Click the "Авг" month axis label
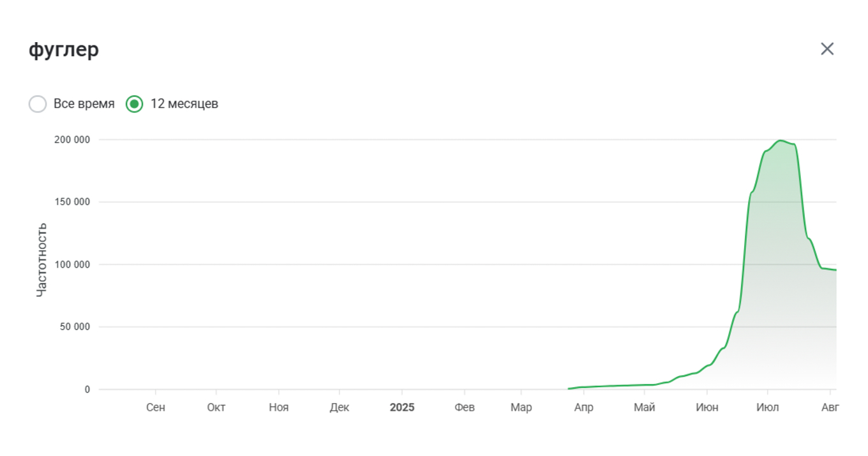 829,407
